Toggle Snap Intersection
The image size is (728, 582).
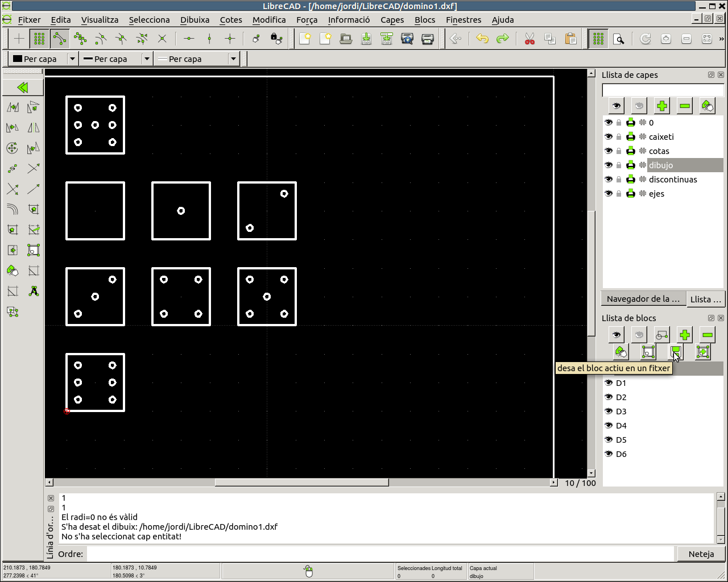(162, 39)
